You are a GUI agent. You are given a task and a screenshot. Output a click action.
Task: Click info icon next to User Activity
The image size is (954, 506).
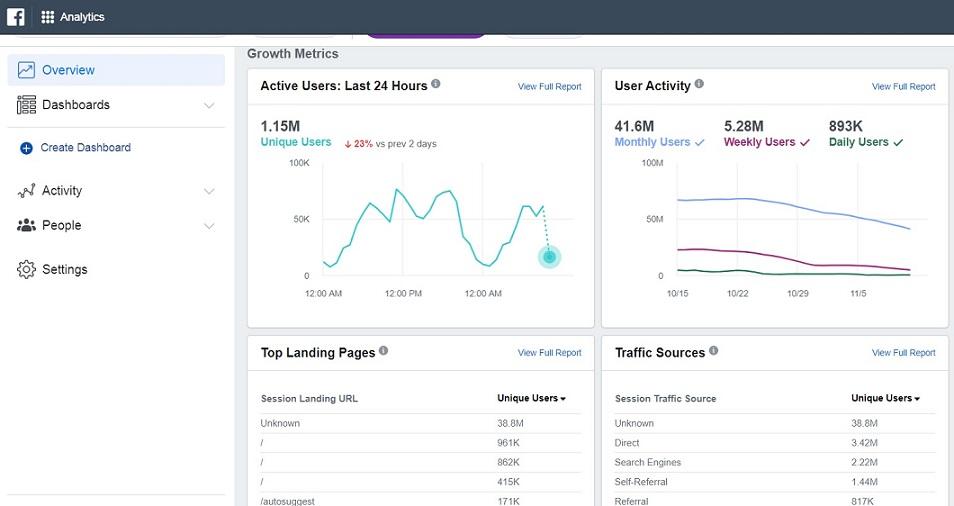699,84
